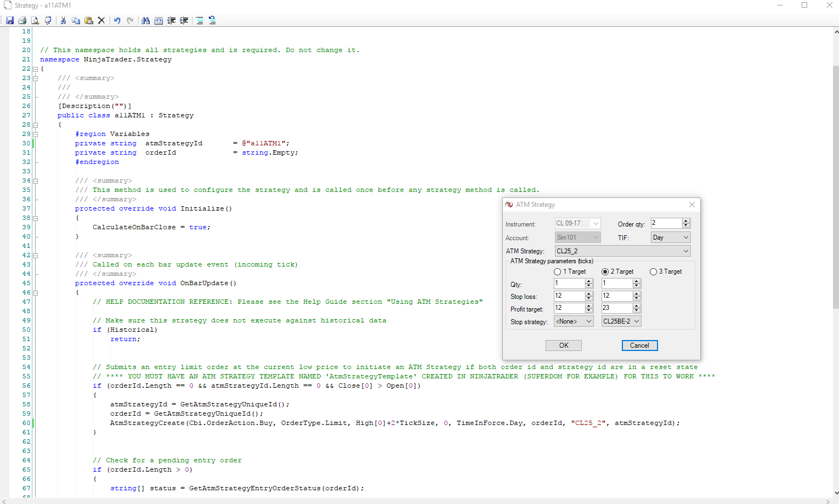Click the Save icon in the toolbar
This screenshot has height=504, width=839.
coord(10,20)
